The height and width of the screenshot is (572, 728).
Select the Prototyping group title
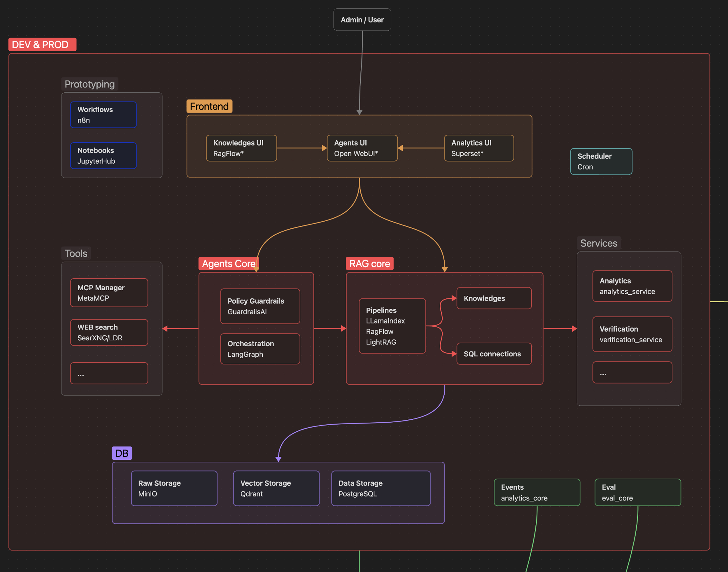tap(89, 84)
